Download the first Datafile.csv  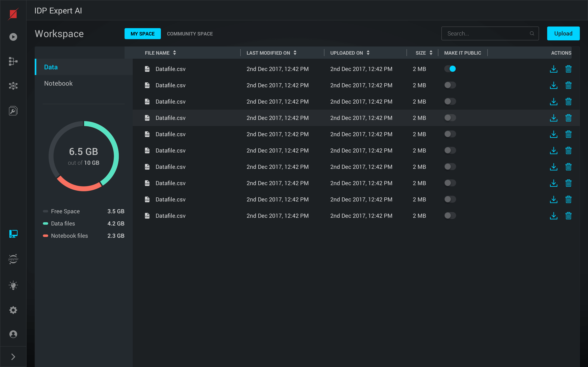point(553,69)
